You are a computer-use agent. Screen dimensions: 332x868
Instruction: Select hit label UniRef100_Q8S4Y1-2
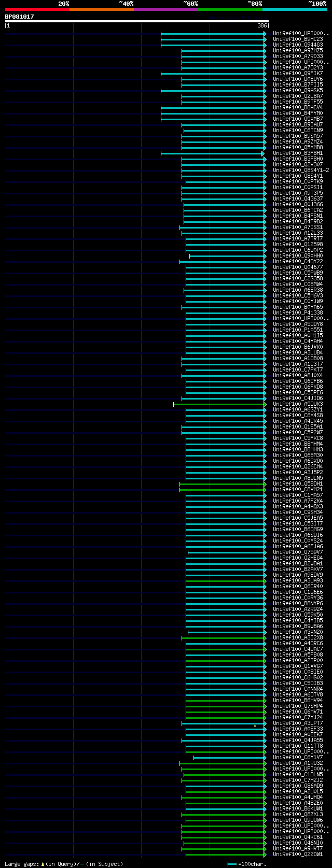pos(301,170)
